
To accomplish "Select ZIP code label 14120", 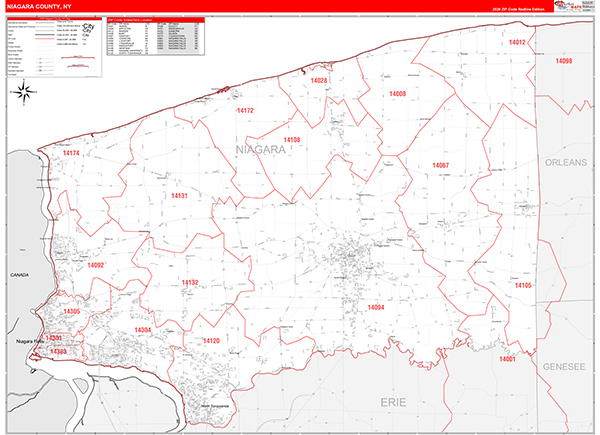I will 211,341.
